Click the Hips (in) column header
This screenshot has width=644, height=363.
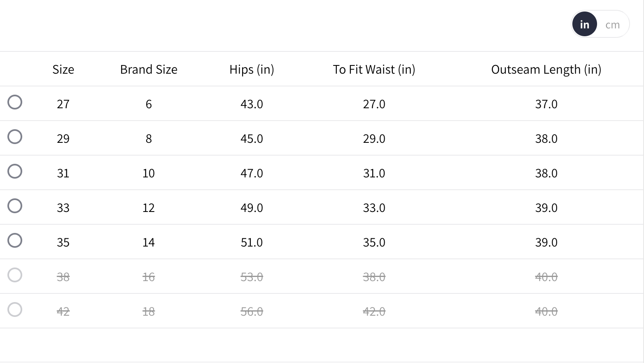[x=252, y=70]
